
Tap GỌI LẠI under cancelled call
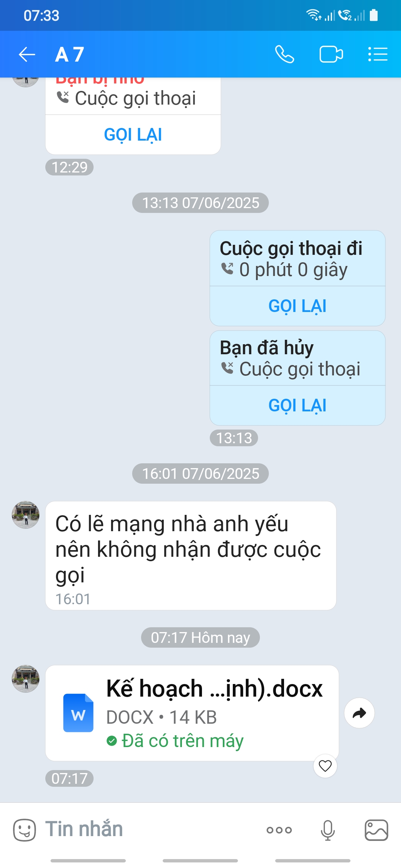click(297, 405)
